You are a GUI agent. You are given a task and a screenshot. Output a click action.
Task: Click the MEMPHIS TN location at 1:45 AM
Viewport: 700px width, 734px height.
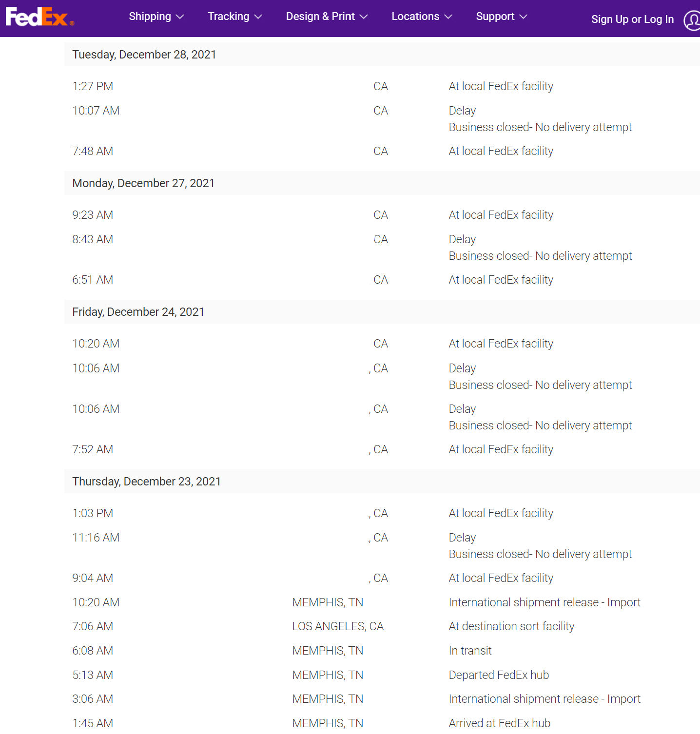327,723
